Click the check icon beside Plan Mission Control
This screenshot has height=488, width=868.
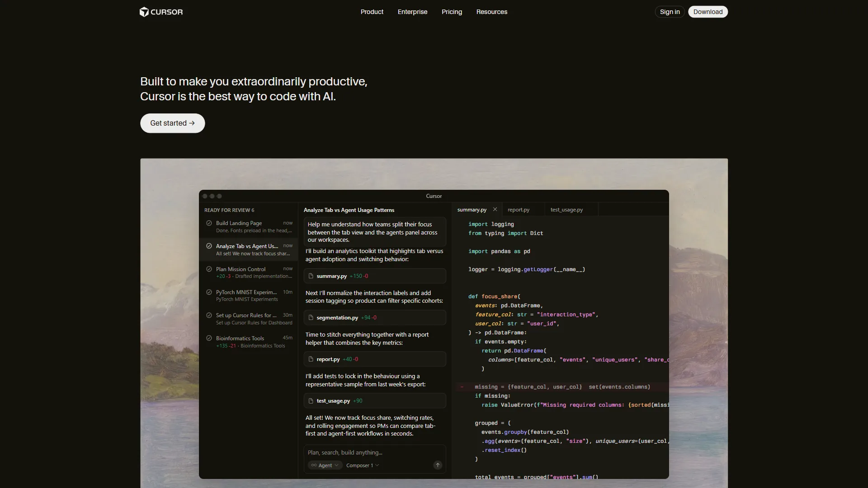click(209, 269)
